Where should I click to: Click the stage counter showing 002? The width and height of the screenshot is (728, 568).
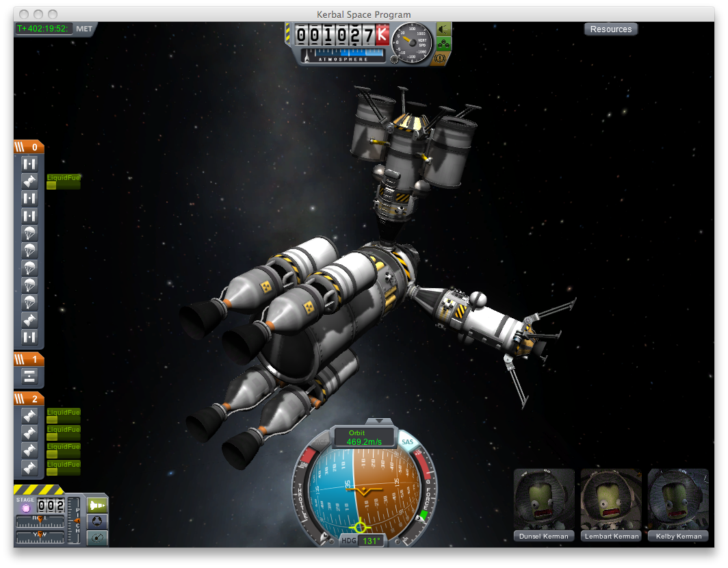coord(50,505)
